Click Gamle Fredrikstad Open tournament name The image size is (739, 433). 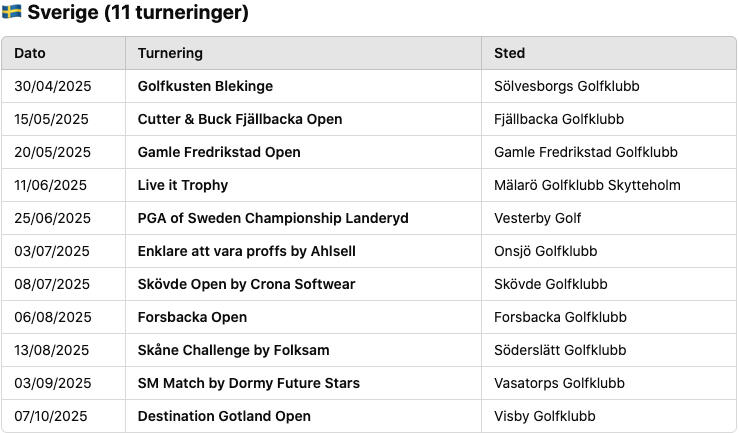pos(219,152)
